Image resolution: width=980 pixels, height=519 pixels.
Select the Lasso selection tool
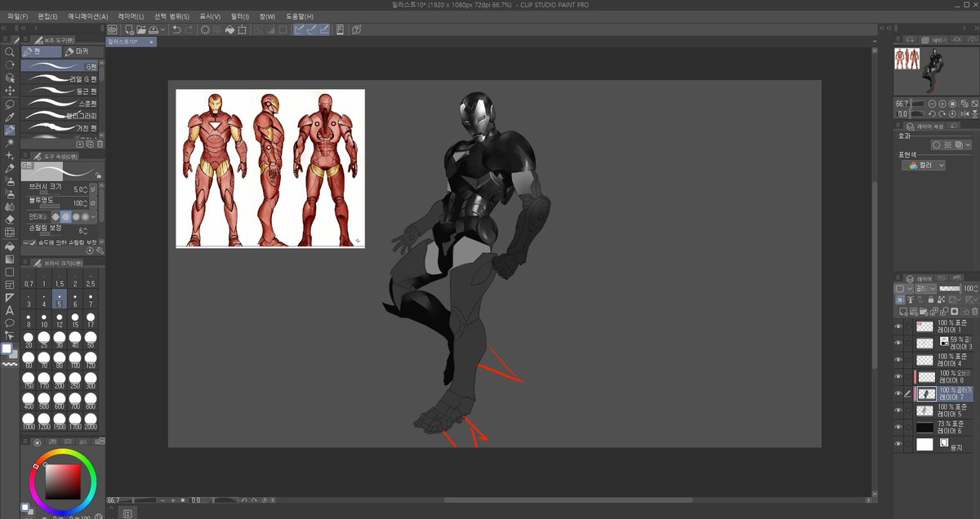click(10, 104)
